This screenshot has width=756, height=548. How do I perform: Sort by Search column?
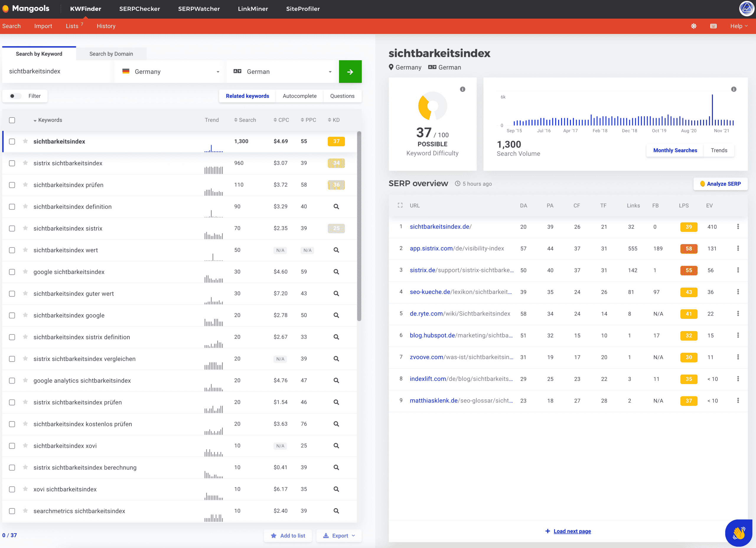coord(245,120)
